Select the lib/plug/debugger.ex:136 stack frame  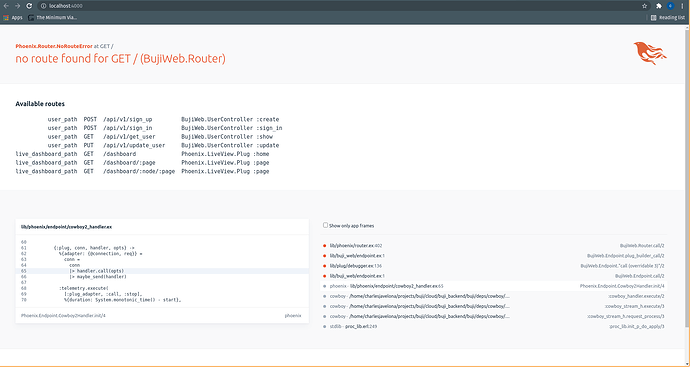[493, 266]
